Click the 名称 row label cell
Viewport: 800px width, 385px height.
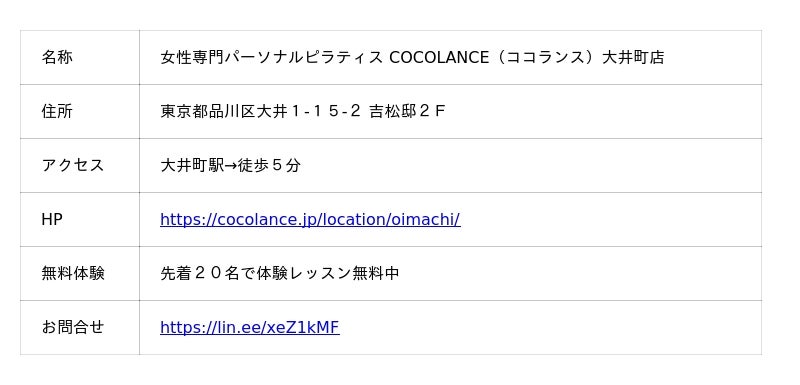pos(80,58)
